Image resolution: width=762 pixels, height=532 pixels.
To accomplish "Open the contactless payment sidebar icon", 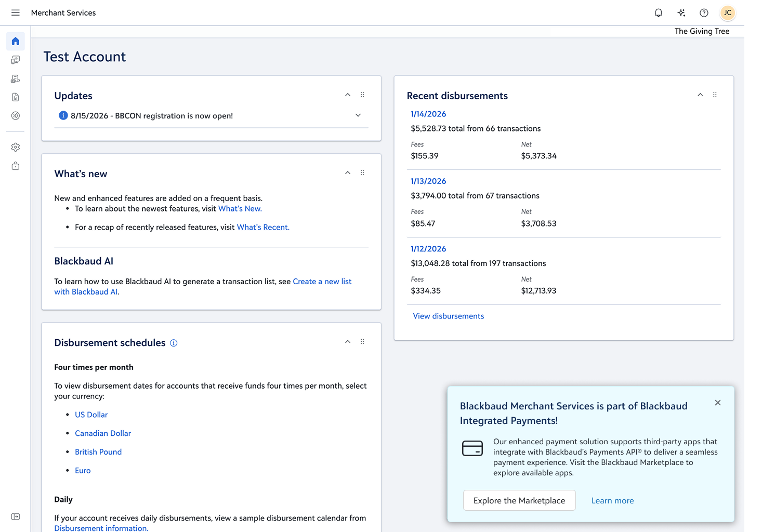I will [x=16, y=116].
